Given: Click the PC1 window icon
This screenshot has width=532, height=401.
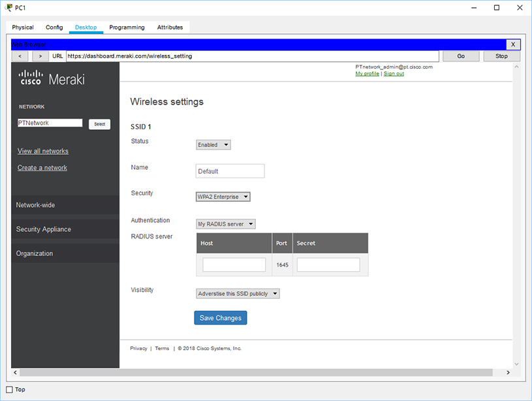Looking at the screenshot, I should [9, 7].
